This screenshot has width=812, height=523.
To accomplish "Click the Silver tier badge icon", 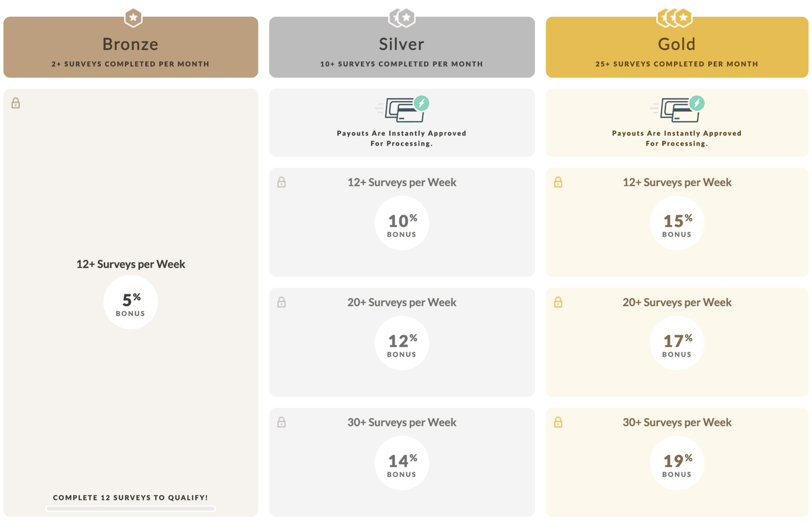I will tap(401, 17).
